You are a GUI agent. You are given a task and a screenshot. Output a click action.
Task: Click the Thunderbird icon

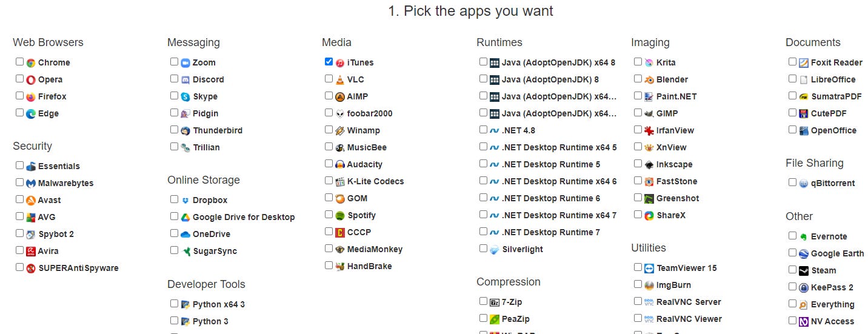click(185, 130)
